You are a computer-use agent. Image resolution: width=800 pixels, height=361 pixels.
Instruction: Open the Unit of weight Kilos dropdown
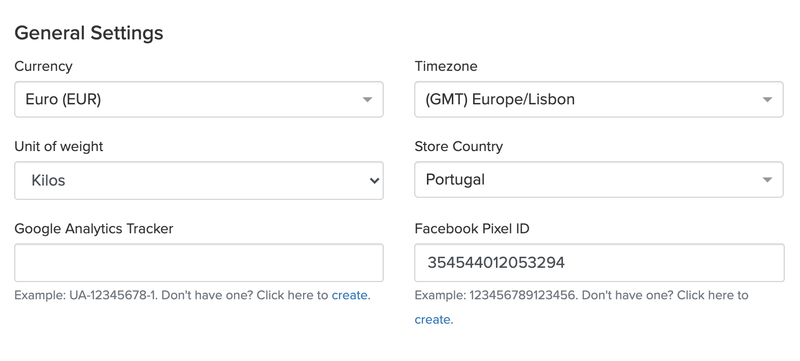point(198,180)
